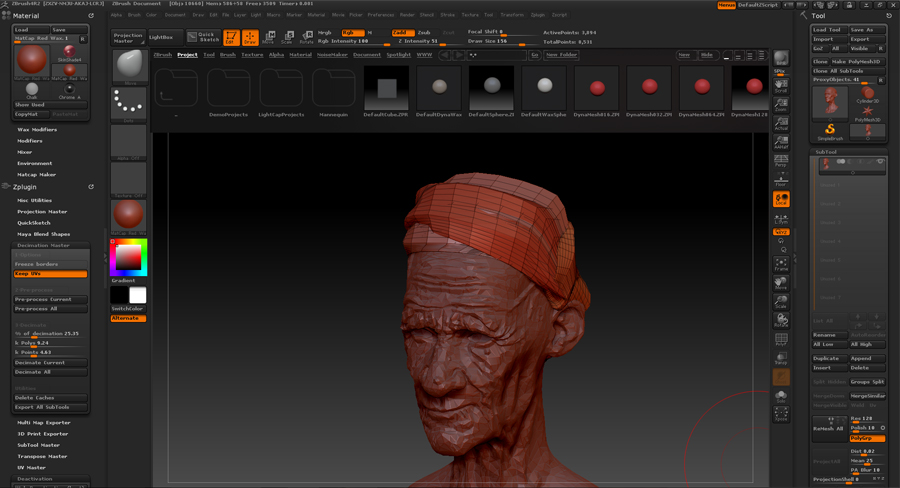Click the BPR render icon
The width and height of the screenshot is (900, 488).
(x=781, y=59)
